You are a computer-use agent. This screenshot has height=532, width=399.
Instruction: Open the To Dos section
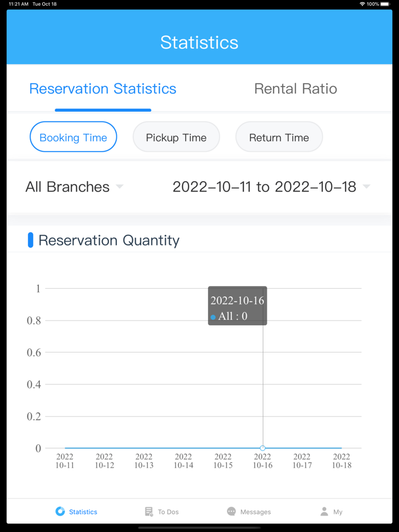pos(161,511)
